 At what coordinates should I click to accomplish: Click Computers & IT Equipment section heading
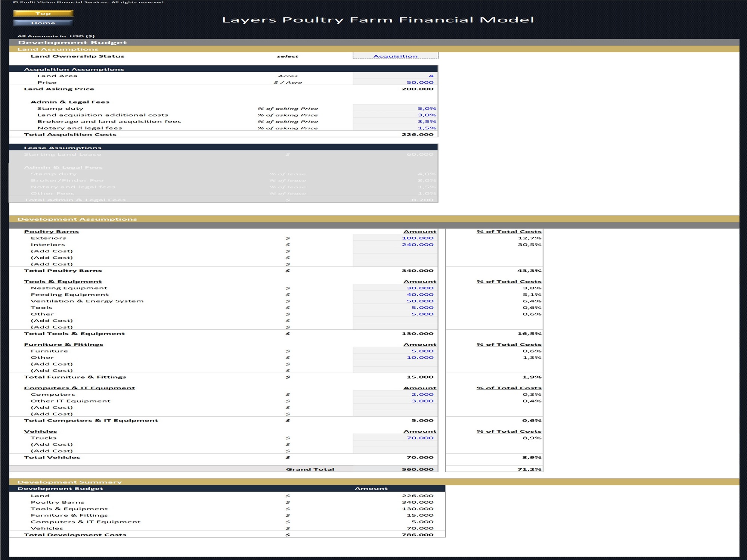80,388
